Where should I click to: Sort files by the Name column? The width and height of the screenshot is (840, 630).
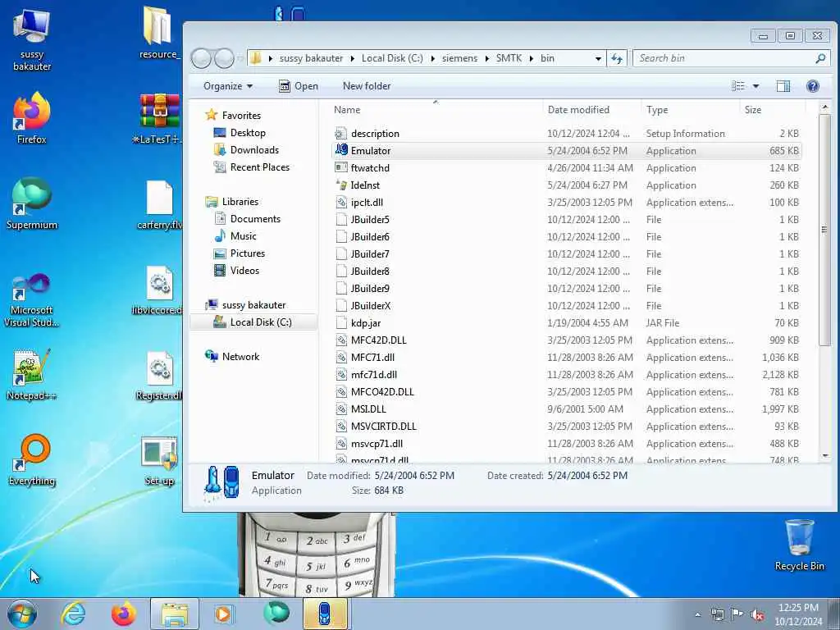pyautogui.click(x=436, y=110)
